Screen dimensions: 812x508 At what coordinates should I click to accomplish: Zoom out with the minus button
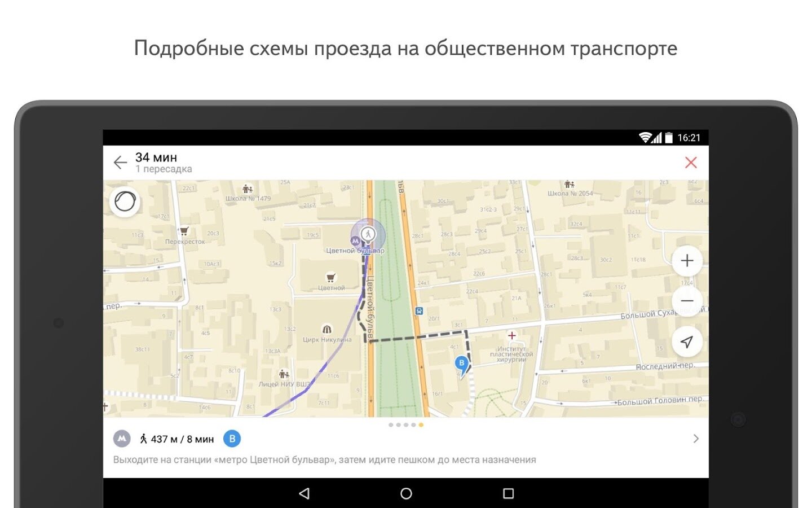(x=687, y=300)
